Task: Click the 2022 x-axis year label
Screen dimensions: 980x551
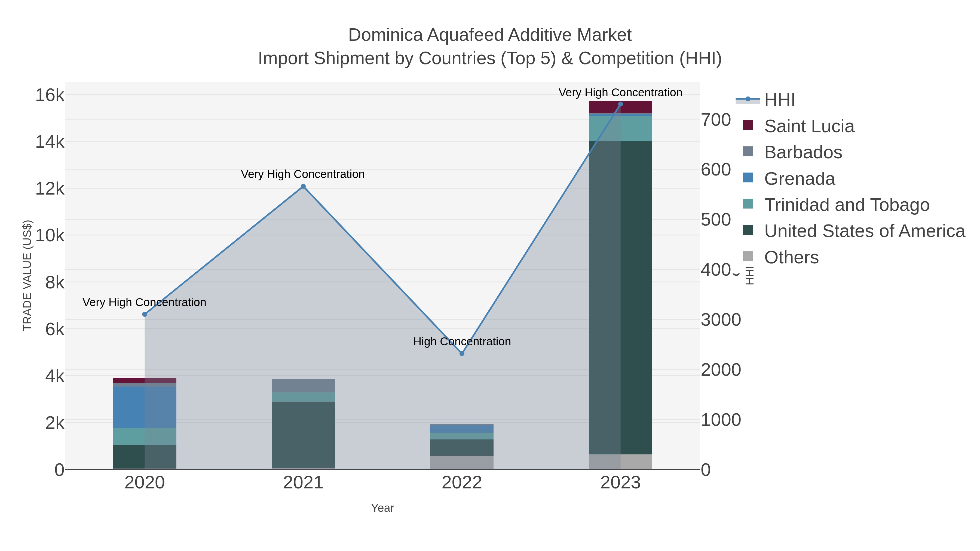Action: [x=462, y=483]
